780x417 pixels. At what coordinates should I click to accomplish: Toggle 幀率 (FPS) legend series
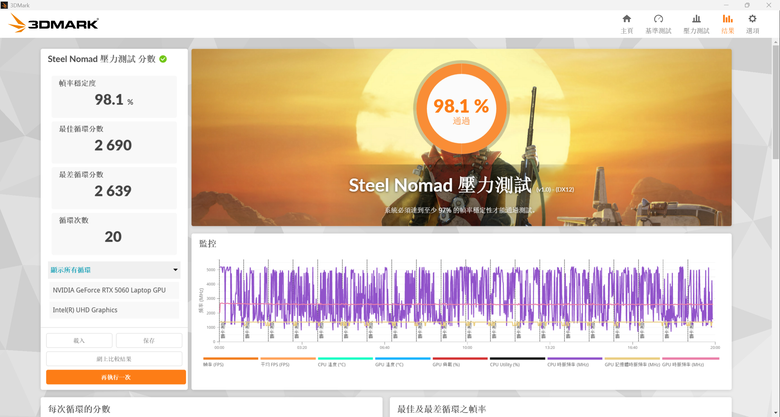231,362
